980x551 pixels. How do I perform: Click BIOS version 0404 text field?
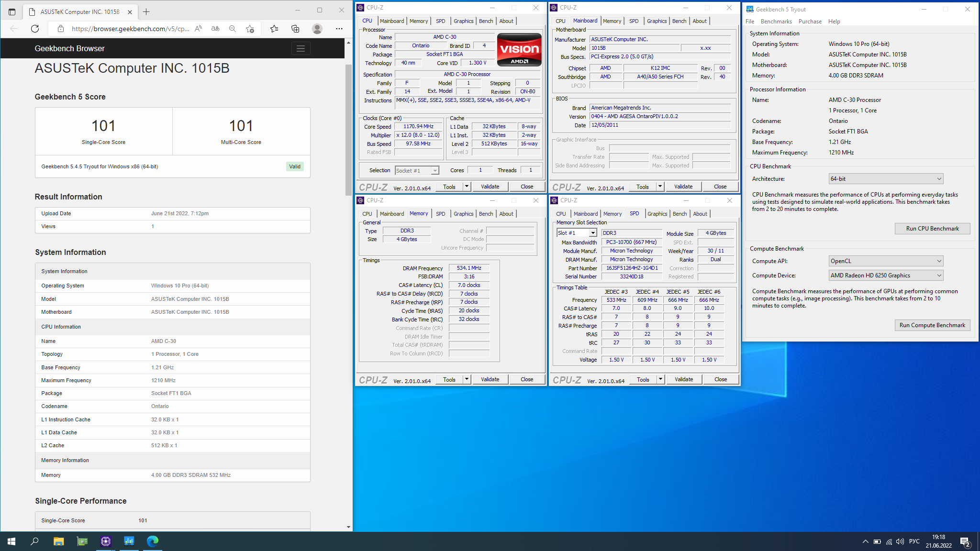(x=660, y=117)
